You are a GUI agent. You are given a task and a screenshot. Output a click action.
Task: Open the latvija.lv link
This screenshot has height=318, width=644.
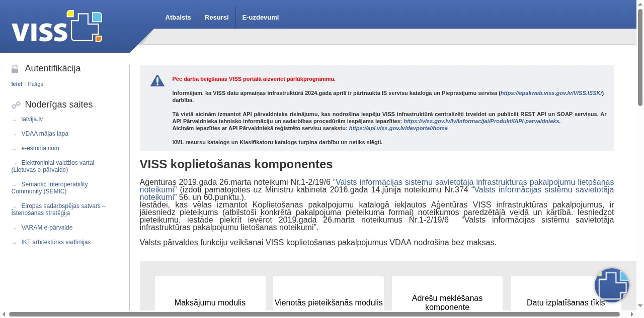coord(32,120)
